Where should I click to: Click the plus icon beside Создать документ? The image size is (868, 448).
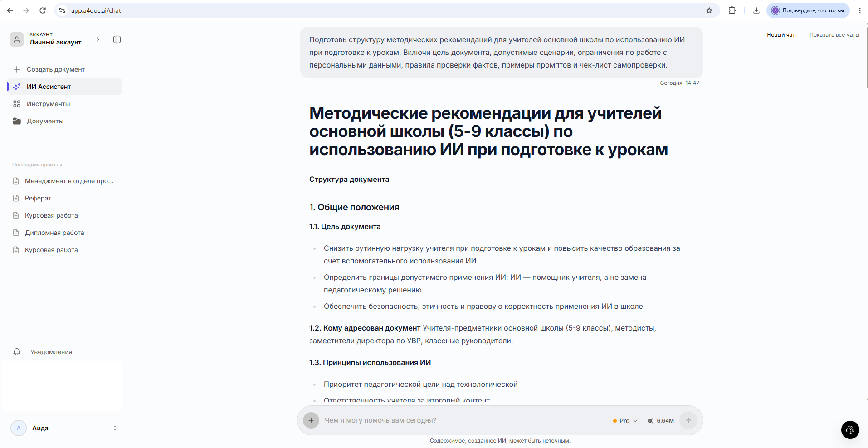coord(17,69)
